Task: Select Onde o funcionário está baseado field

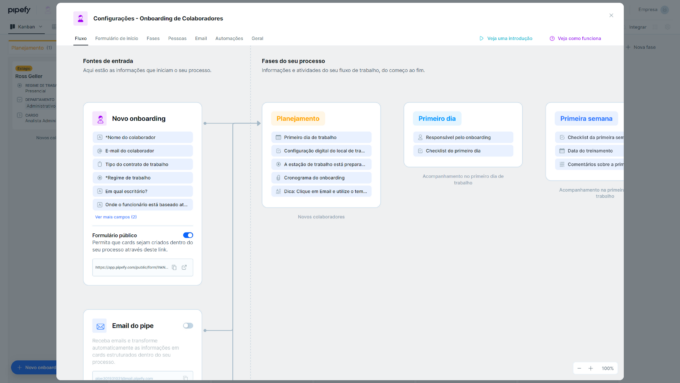Action: pyautogui.click(x=143, y=205)
